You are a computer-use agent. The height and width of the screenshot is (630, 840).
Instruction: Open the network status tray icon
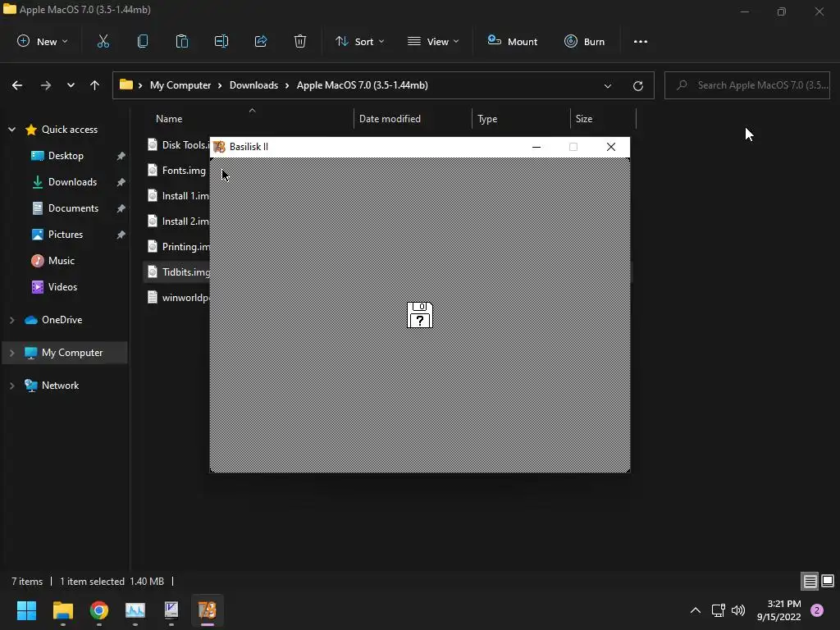tap(718, 610)
